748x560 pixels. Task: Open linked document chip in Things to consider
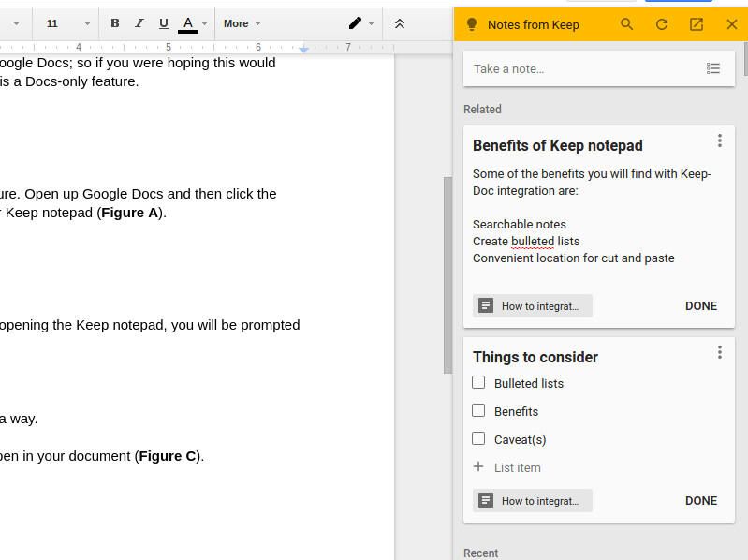coord(532,501)
